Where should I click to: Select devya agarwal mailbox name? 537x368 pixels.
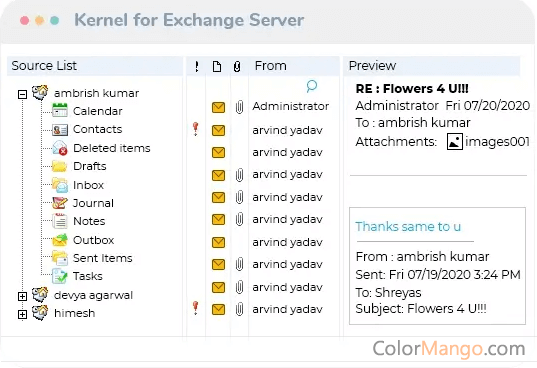coord(93,295)
